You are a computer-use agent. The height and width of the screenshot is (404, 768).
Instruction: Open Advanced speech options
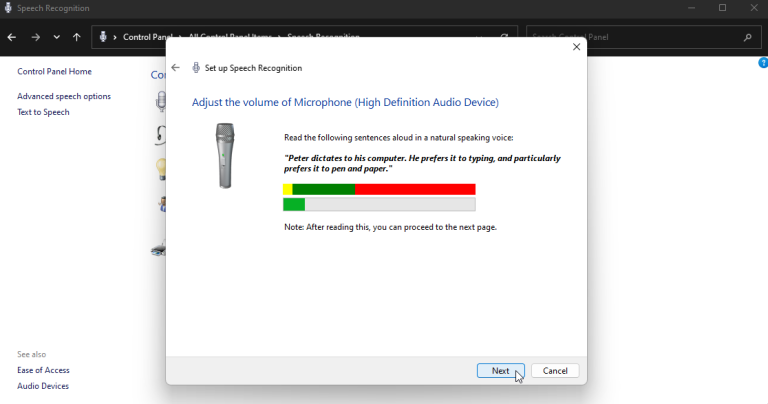pyautogui.click(x=64, y=96)
